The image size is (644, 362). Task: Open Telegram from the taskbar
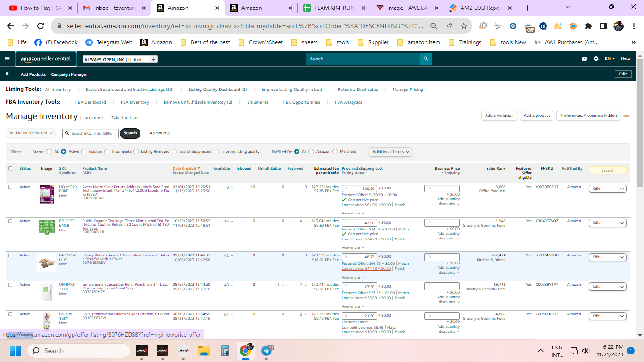pos(267,351)
